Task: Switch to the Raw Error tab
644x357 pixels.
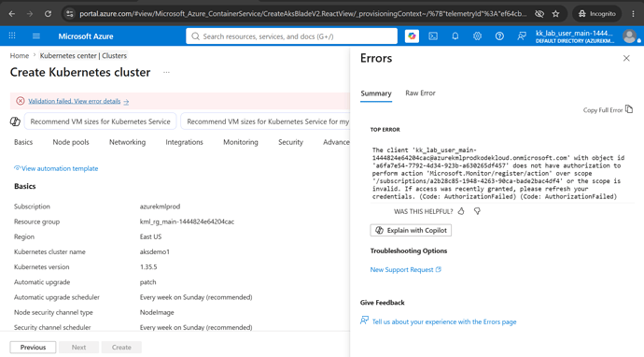Action: [x=420, y=93]
